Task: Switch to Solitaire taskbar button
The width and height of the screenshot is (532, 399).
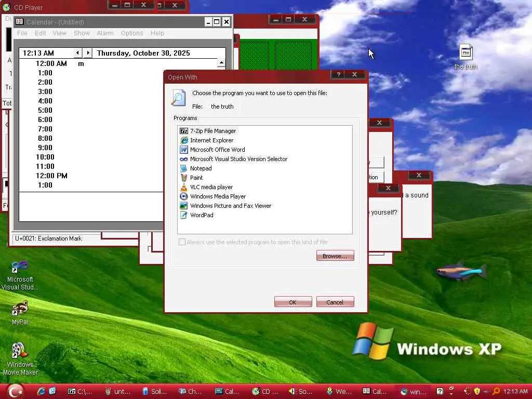Action: click(155, 391)
